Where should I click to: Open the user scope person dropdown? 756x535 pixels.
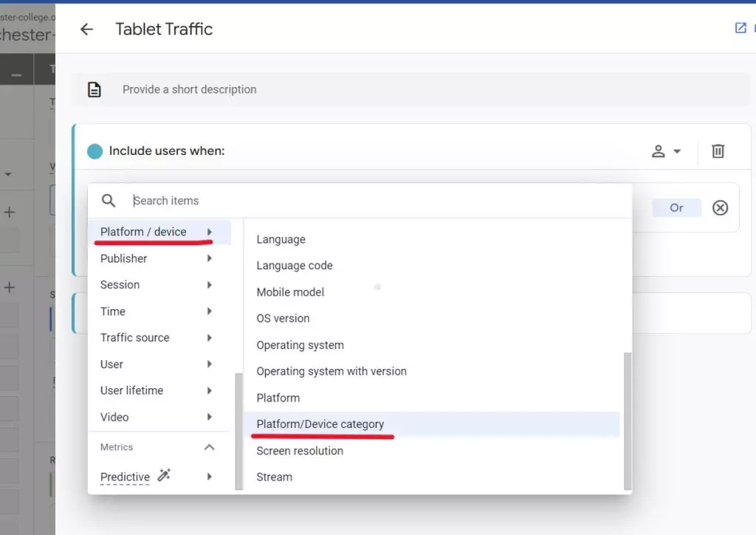point(666,151)
